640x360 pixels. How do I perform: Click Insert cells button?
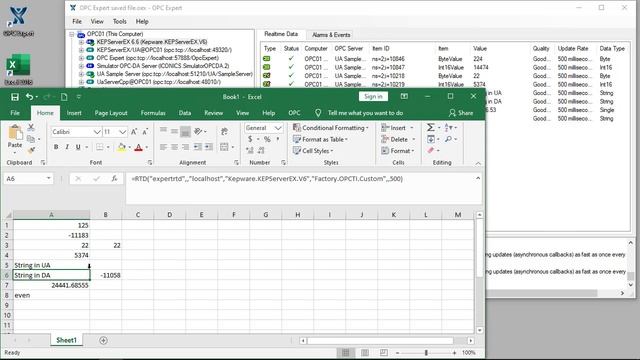(x=398, y=128)
